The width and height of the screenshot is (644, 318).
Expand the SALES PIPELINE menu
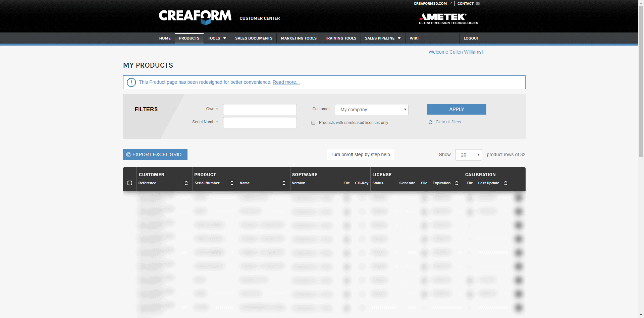click(x=383, y=38)
